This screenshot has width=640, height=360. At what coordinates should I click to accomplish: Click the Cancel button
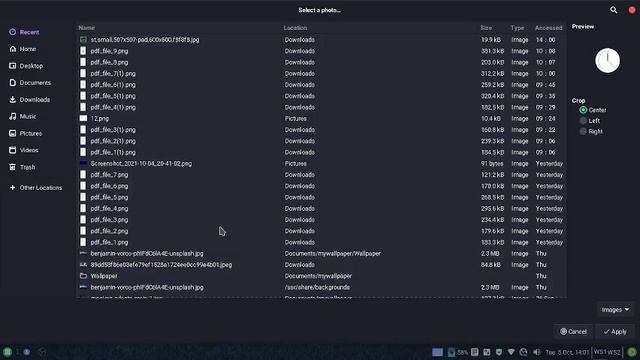573,331
